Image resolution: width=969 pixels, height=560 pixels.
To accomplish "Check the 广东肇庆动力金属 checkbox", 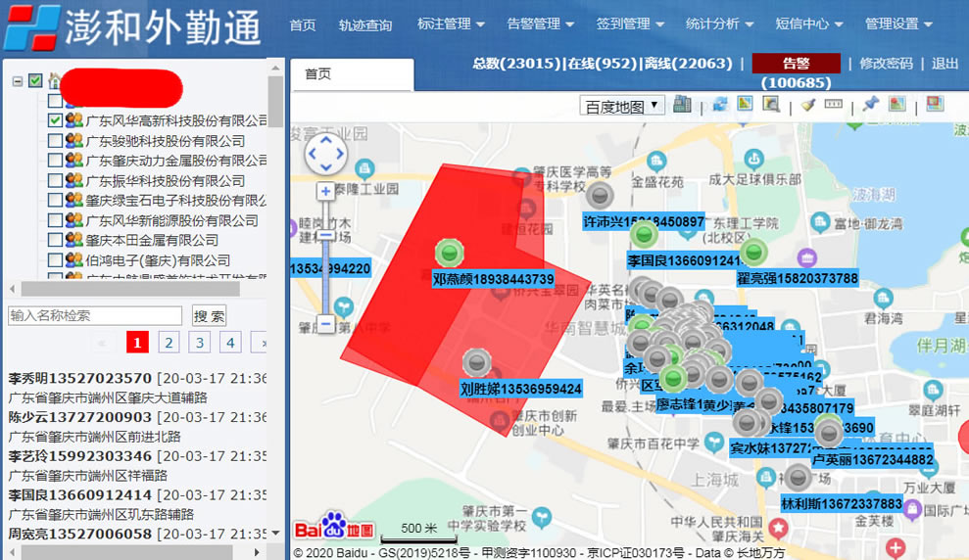I will (55, 160).
